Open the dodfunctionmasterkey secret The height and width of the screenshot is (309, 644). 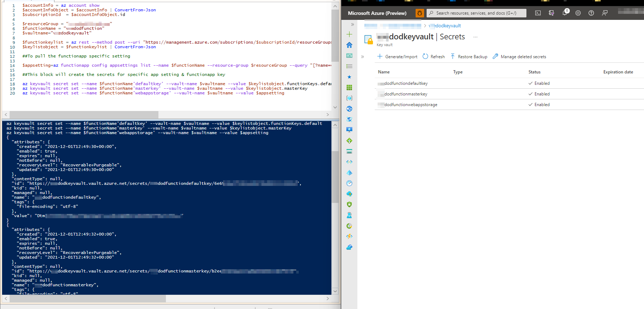[x=402, y=94]
